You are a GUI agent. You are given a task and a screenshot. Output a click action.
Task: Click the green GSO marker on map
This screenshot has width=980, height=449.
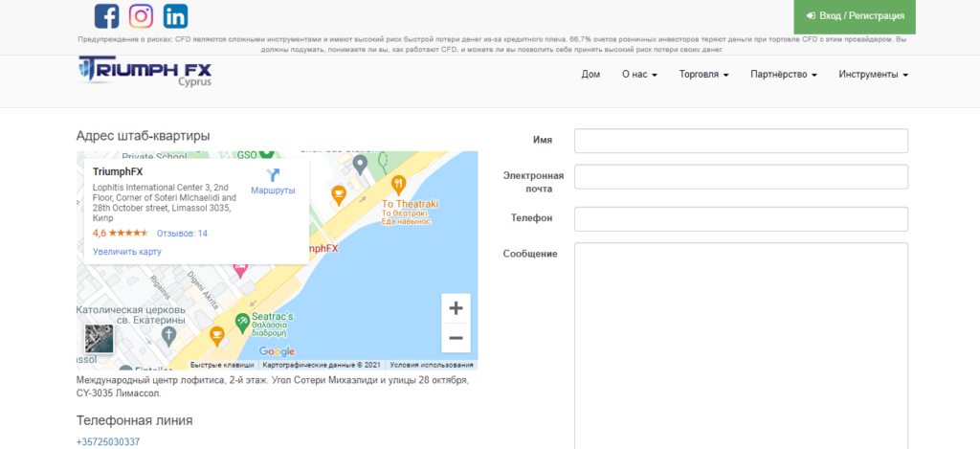(267, 154)
